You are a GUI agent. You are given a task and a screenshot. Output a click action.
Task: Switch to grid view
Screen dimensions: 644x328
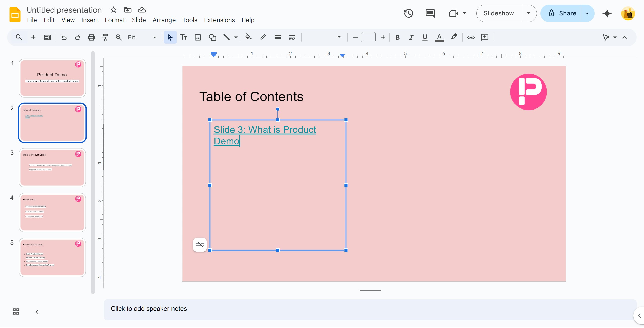coord(16,312)
